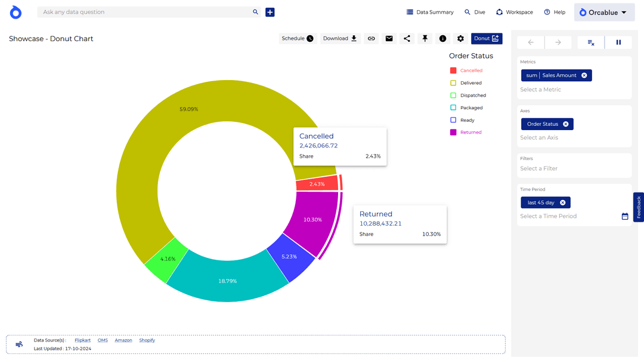644x363 pixels.
Task: Toggle Delivered legend checkbox
Action: click(453, 83)
